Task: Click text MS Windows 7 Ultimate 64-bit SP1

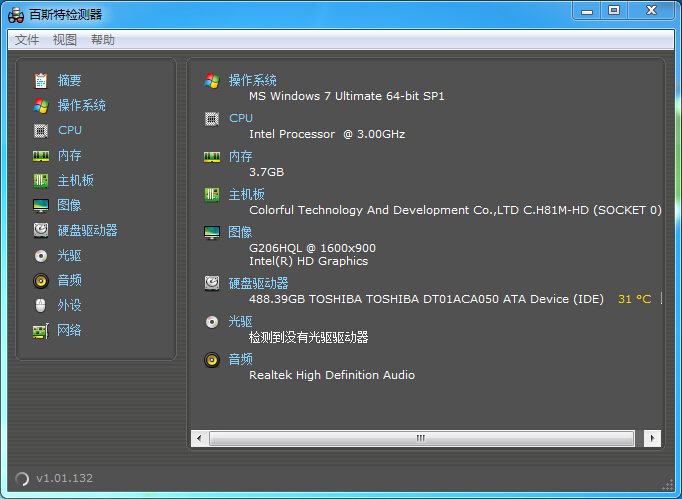Action: (347, 96)
